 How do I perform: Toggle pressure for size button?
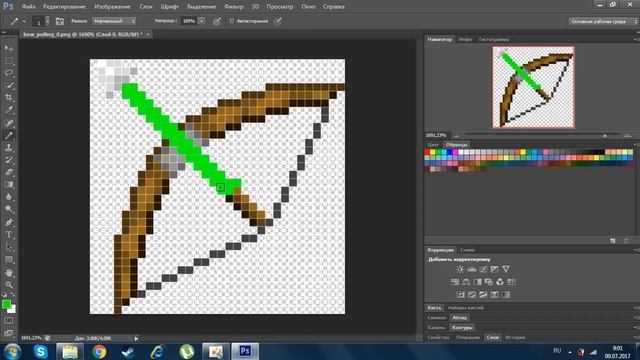(x=278, y=21)
